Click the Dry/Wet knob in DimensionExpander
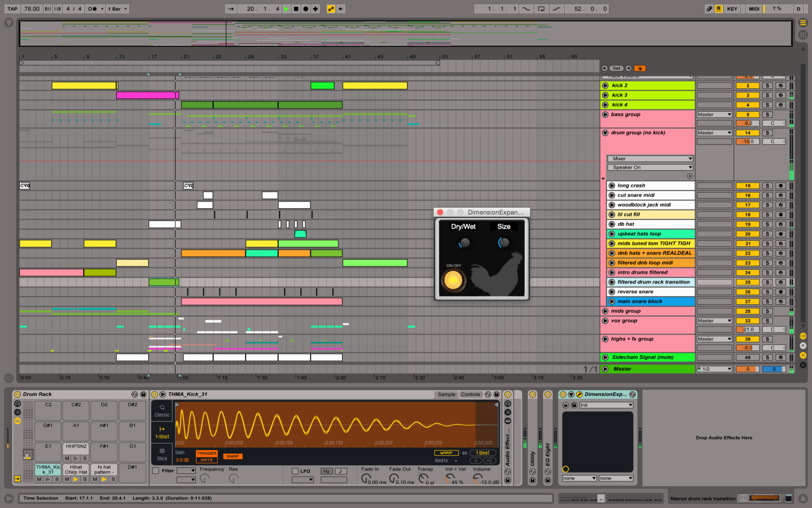 pos(464,243)
